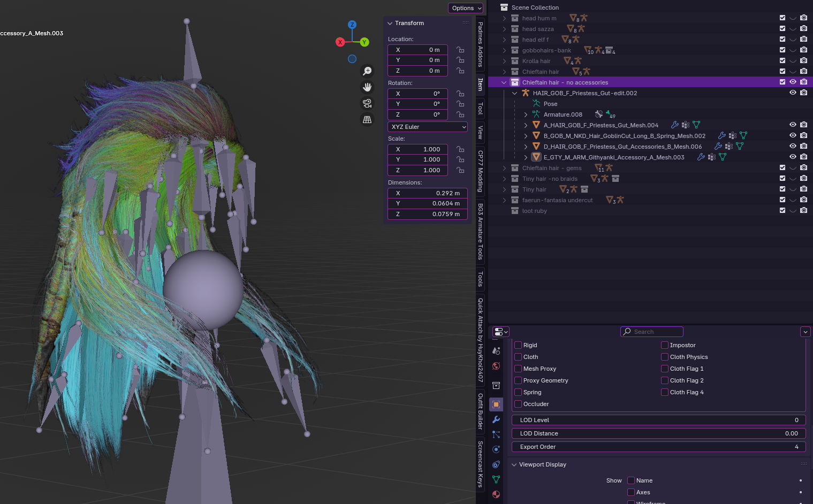813x504 pixels.
Task: Click the Options button in viewport header
Action: coord(465,8)
